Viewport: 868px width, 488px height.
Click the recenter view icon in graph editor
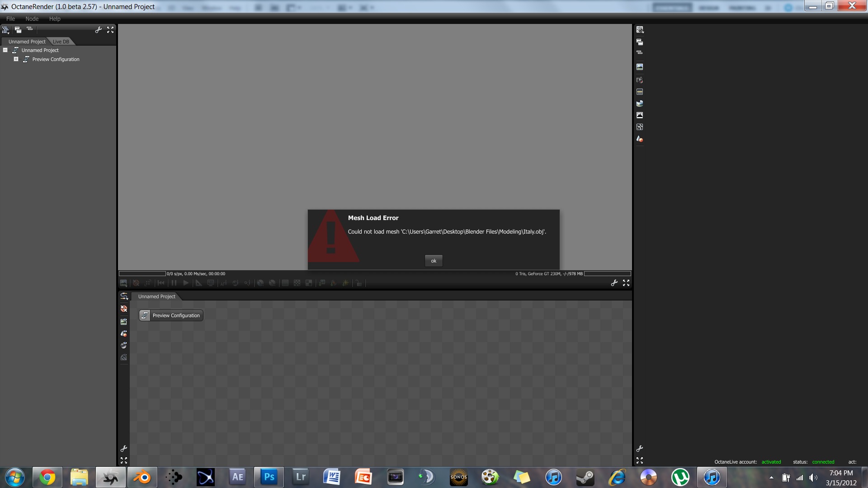tap(123, 309)
